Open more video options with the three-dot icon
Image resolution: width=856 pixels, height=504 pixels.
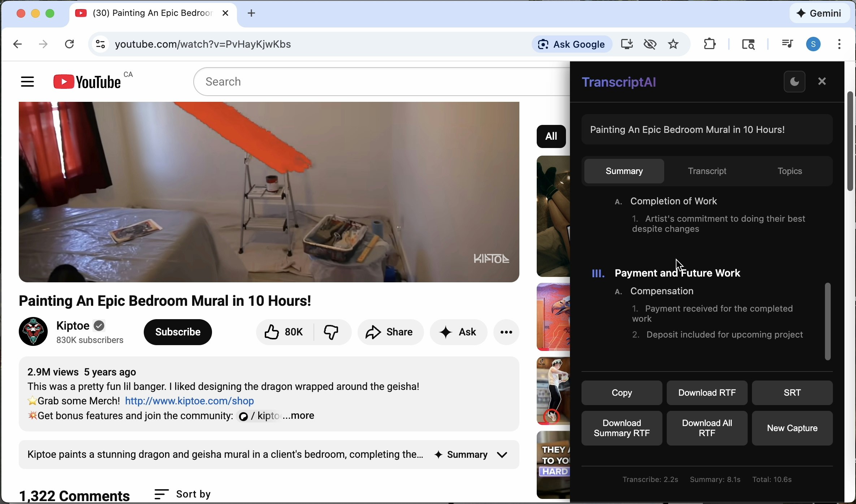506,332
